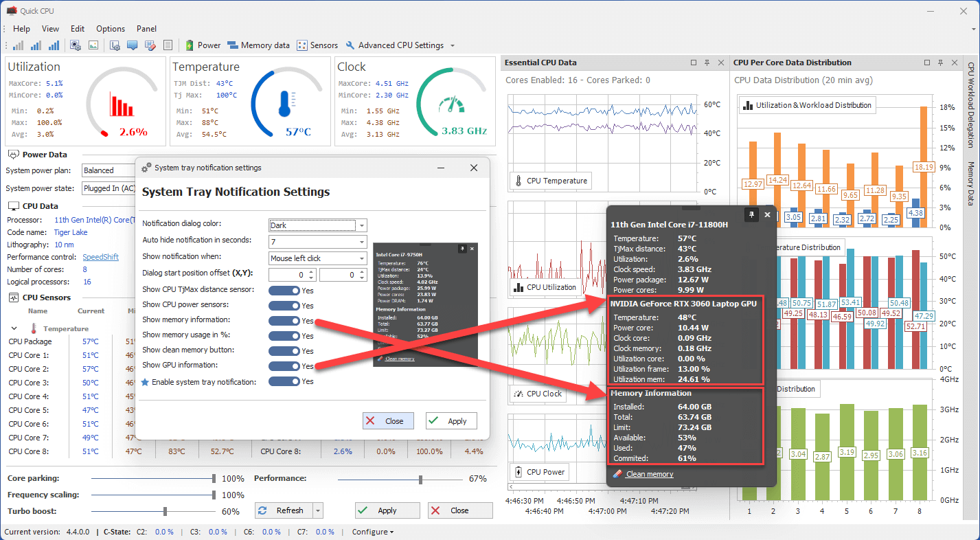Open Auto hide notification seconds dropdown
Viewport: 980px width, 540px height.
point(318,242)
